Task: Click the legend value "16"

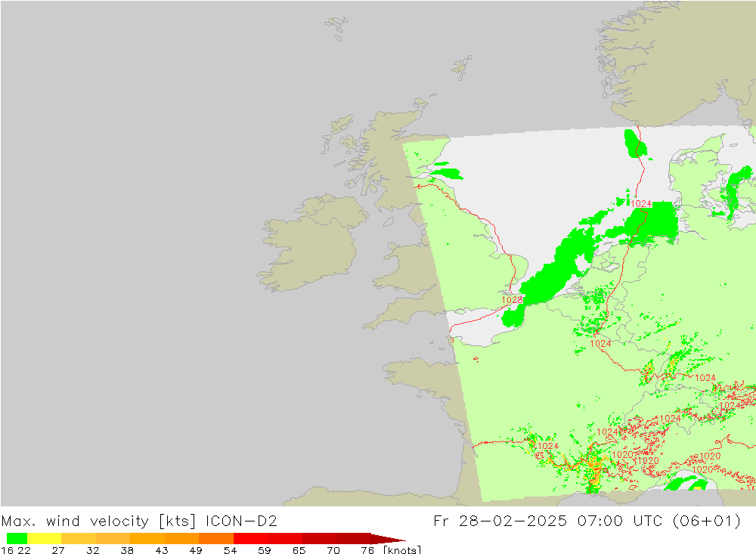Action: [x=7, y=550]
